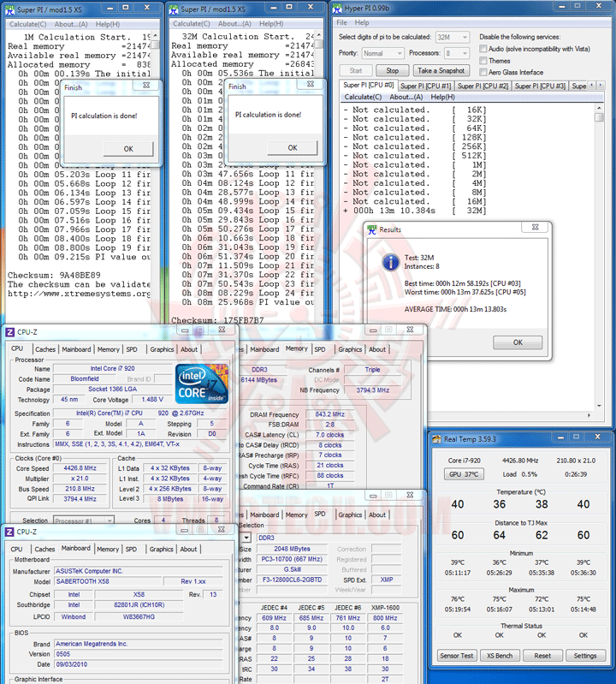Click the Intel Core i7 logo badge
Image resolution: width=616 pixels, height=684 pixels.
point(201,384)
